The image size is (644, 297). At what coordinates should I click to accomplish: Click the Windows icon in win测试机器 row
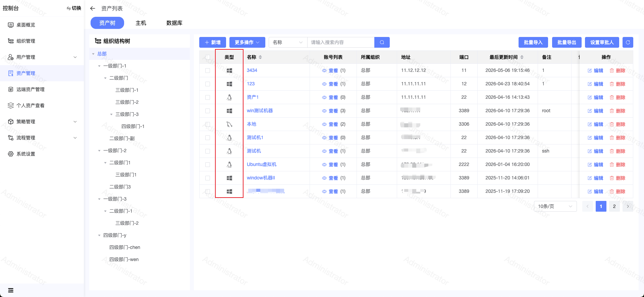click(x=229, y=111)
